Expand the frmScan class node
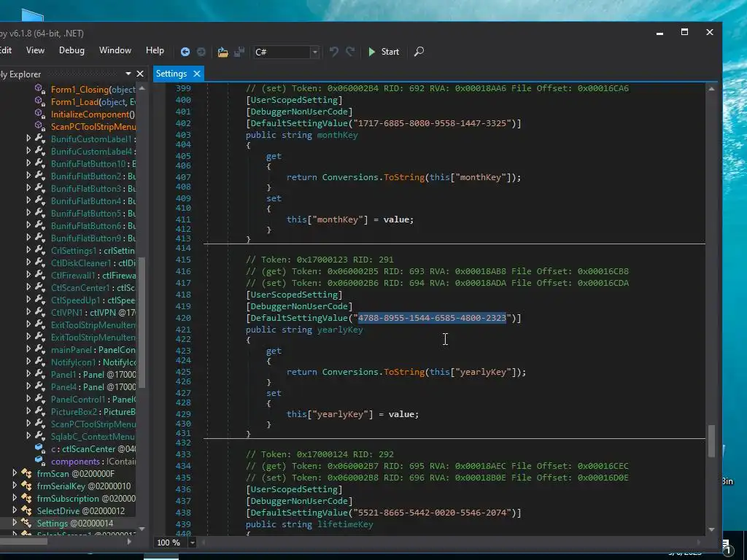Screen dimensions: 747x560 tap(15, 472)
